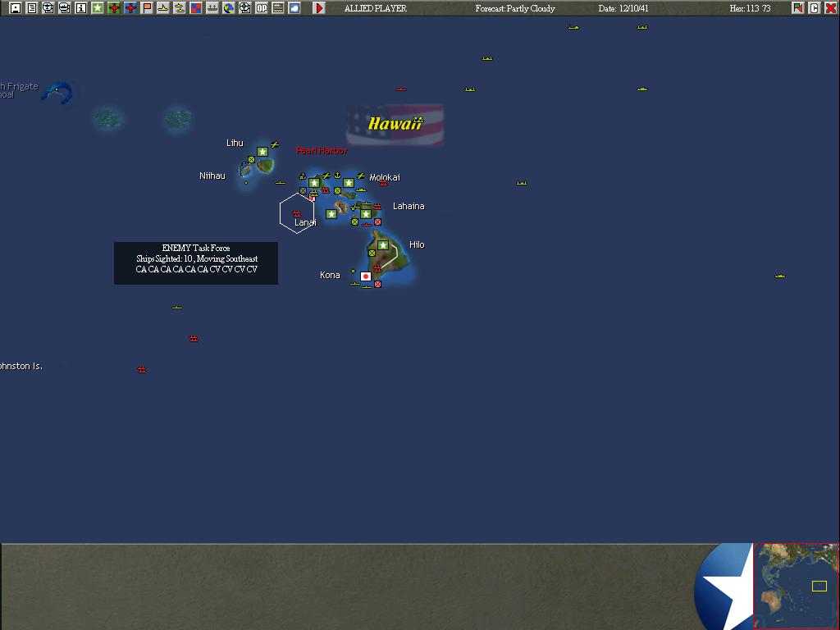Click the floppy disk save icon
Image resolution: width=840 pixels, height=630 pixels.
click(x=16, y=8)
